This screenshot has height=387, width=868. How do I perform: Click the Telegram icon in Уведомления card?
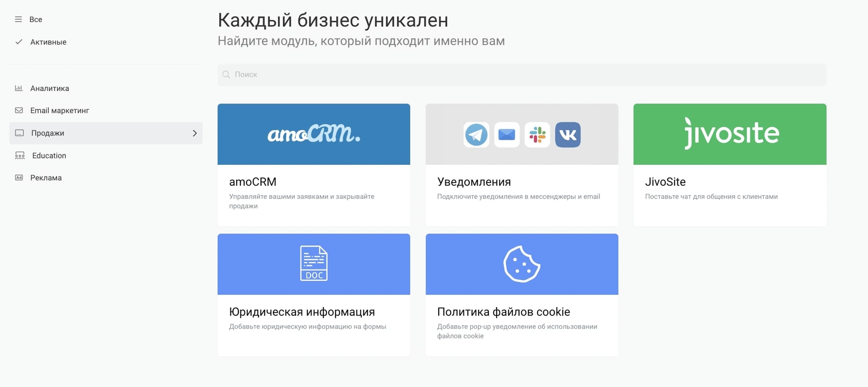click(476, 135)
